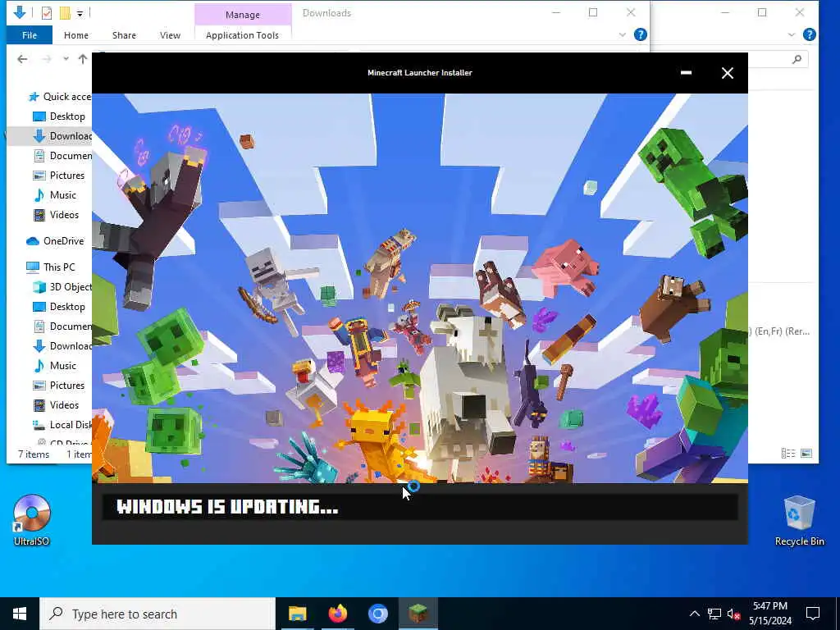Select Downloads under This PC

point(62,346)
